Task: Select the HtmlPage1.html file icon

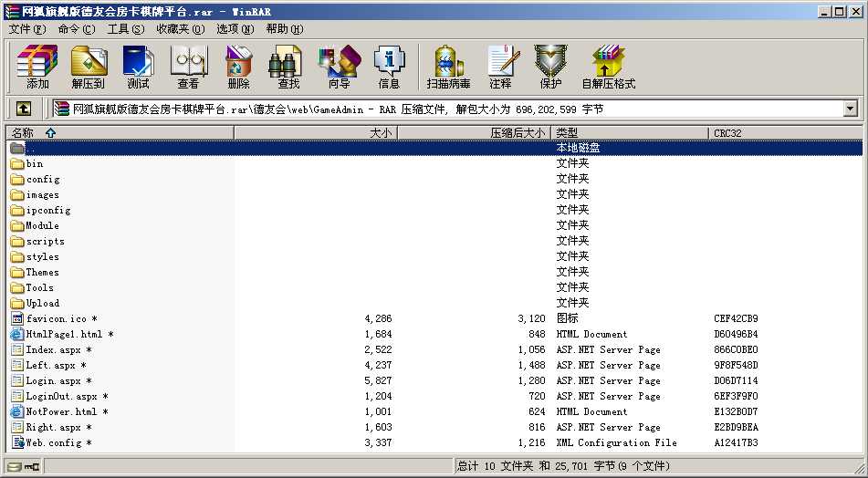Action: [17, 334]
